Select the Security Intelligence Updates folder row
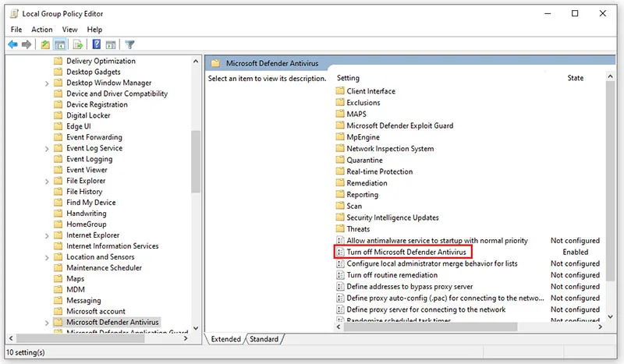The width and height of the screenshot is (624, 364). pos(392,217)
